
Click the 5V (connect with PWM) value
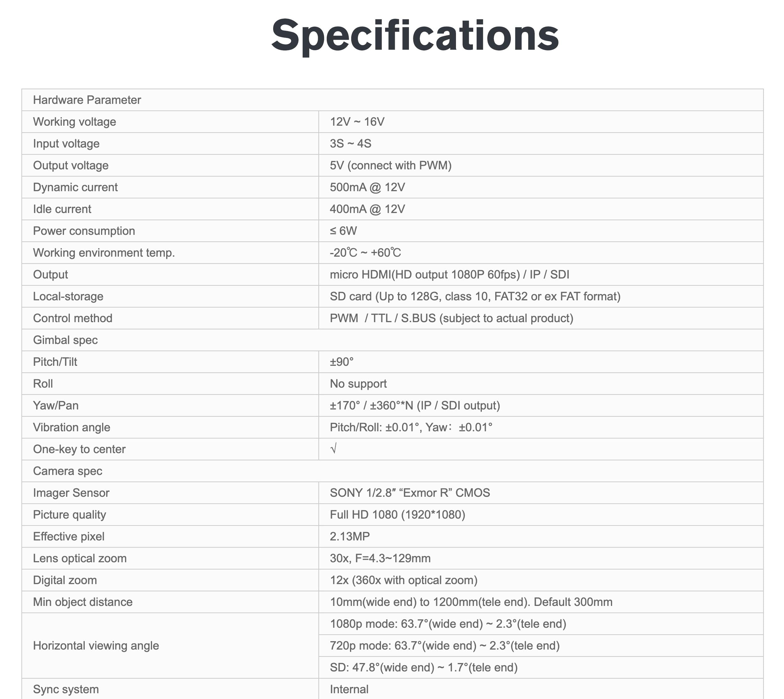(x=390, y=166)
